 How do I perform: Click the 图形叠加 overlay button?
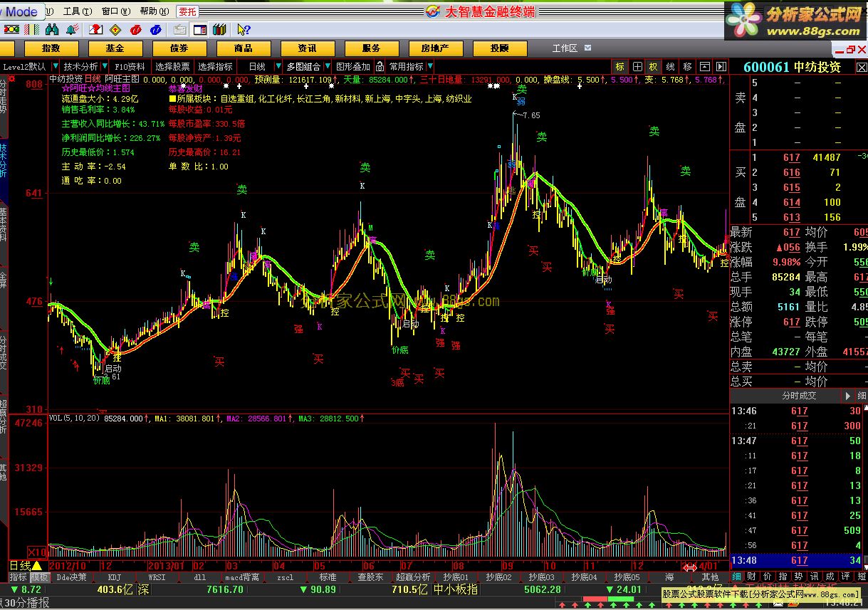tap(353, 66)
